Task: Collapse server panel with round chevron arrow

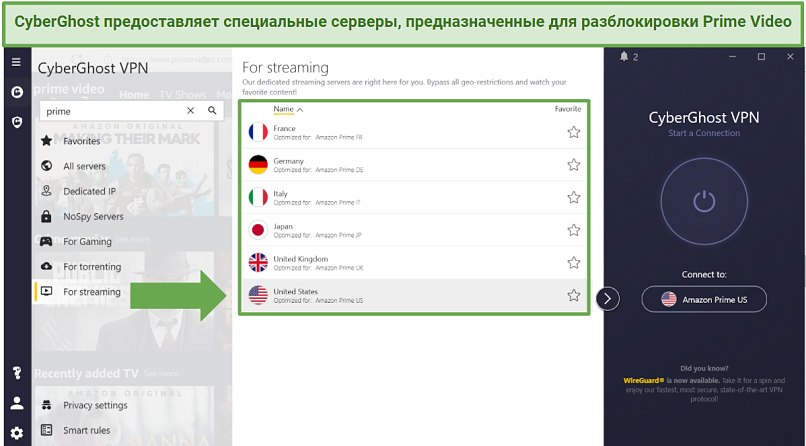Action: coord(608,299)
